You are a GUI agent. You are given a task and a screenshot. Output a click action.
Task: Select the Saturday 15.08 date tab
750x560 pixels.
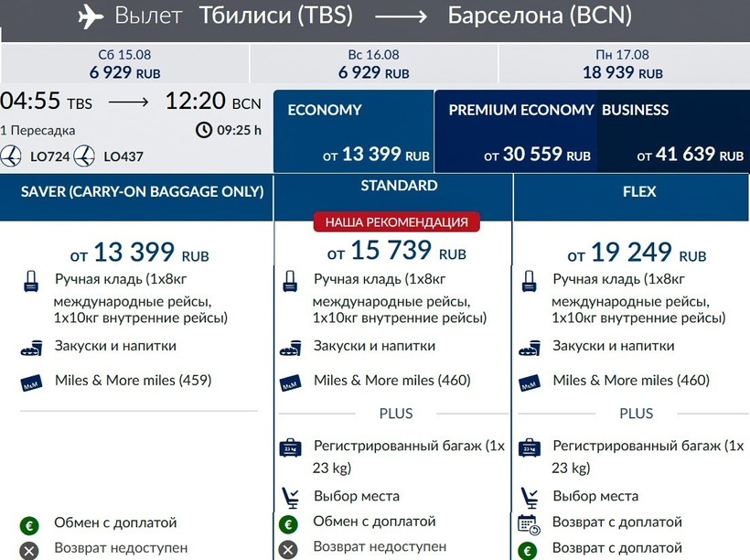tap(124, 64)
